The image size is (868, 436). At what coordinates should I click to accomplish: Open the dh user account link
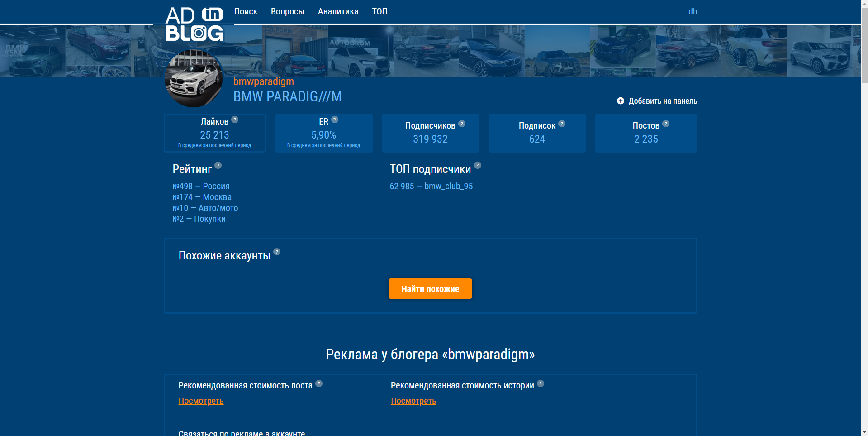coord(693,11)
